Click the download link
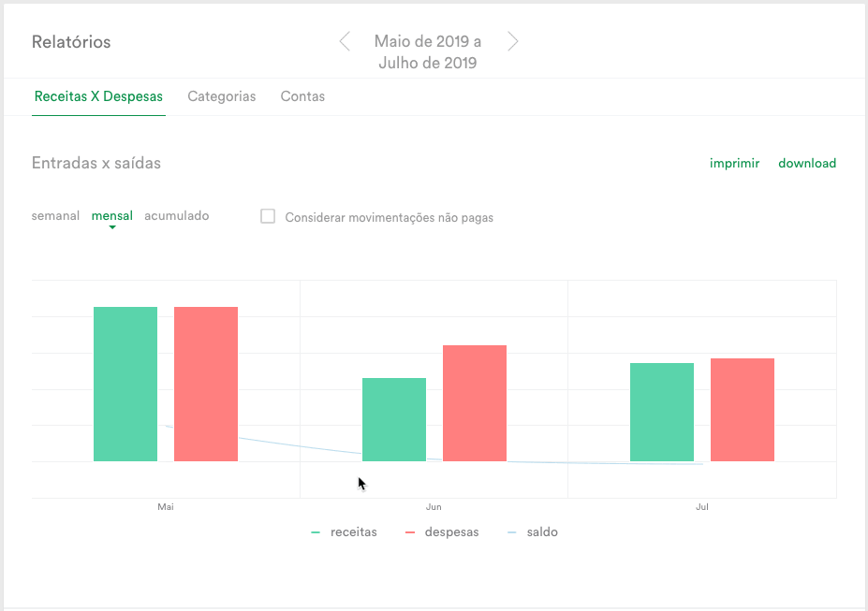The width and height of the screenshot is (868, 611). (x=807, y=163)
